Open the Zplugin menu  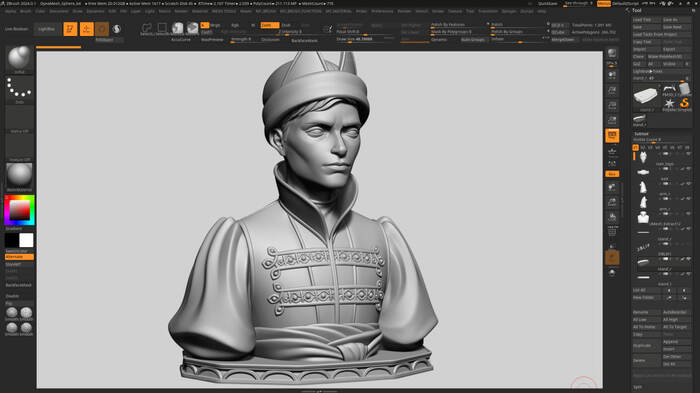[x=509, y=11]
